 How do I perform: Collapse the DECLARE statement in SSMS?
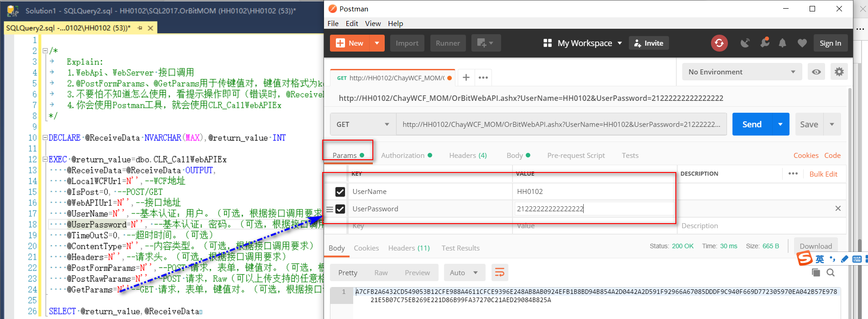[x=45, y=138]
